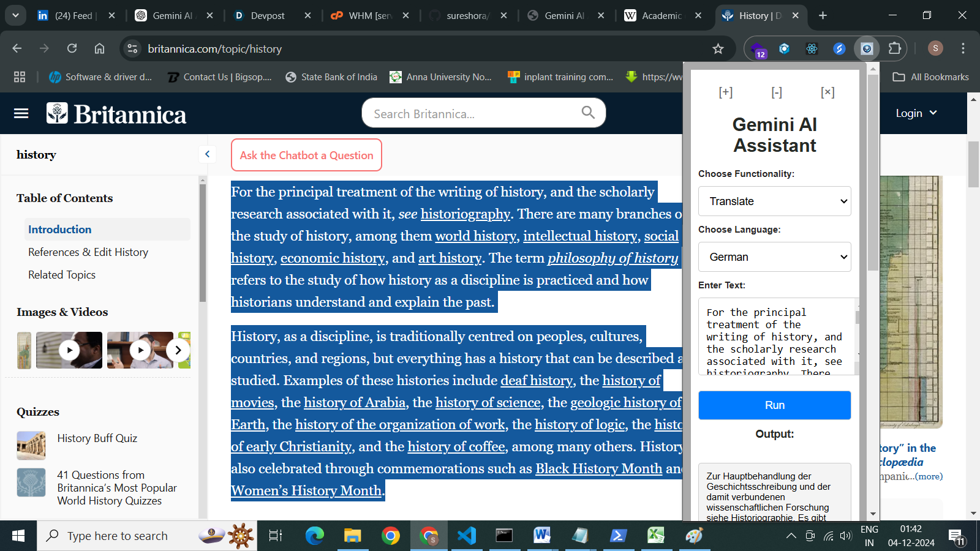Screen dimensions: 980x551
Task: Open the Black History Month link
Action: pos(599,468)
